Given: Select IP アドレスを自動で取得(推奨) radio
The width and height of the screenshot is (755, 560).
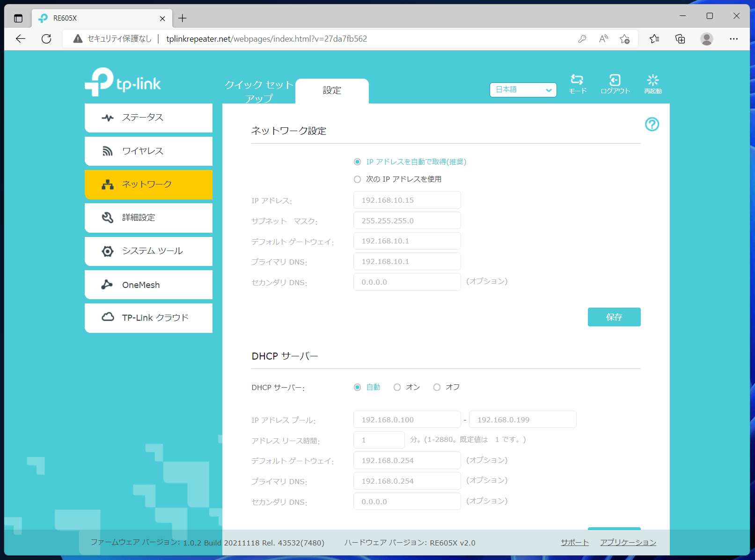Looking at the screenshot, I should click(358, 162).
